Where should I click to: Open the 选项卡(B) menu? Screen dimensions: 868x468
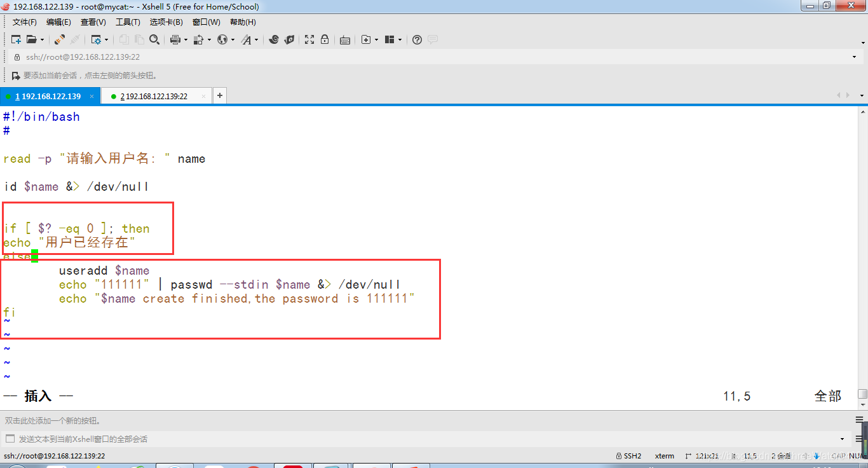[166, 22]
